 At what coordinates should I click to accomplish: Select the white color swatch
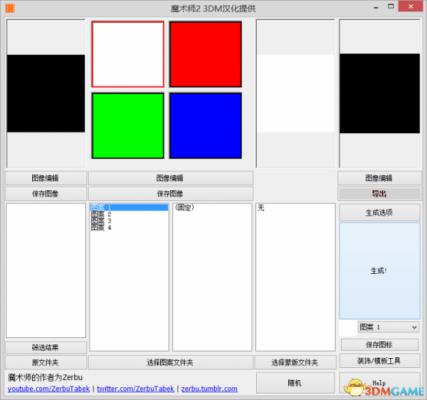click(x=128, y=54)
